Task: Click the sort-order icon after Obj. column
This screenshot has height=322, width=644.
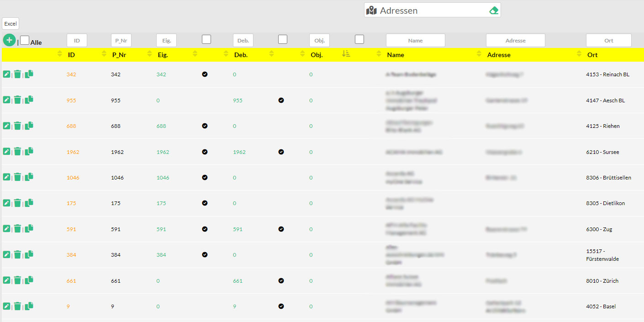Action: click(x=346, y=54)
